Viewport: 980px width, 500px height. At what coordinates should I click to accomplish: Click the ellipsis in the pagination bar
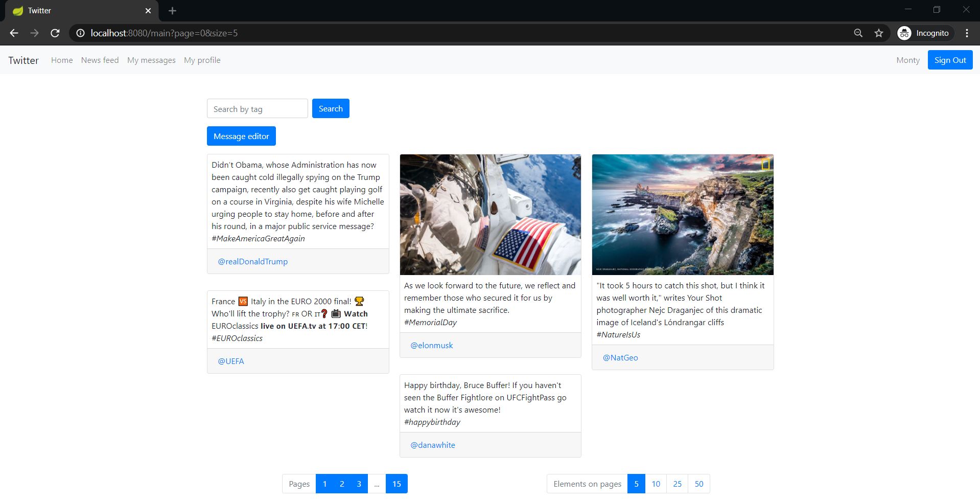point(377,483)
